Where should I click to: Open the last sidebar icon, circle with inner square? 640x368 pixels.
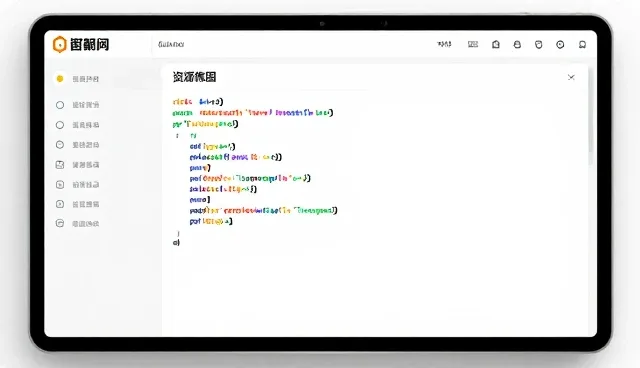(x=60, y=223)
